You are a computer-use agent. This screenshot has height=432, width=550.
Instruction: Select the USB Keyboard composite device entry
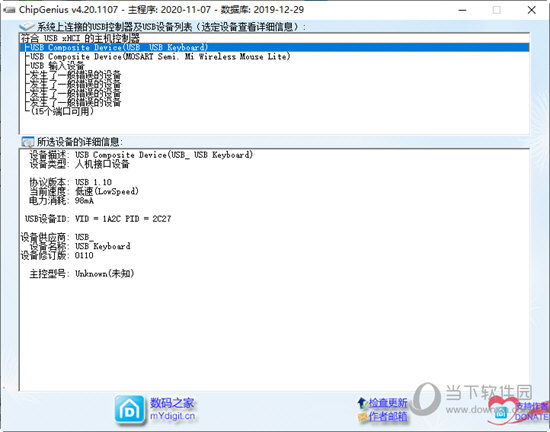[x=274, y=47]
